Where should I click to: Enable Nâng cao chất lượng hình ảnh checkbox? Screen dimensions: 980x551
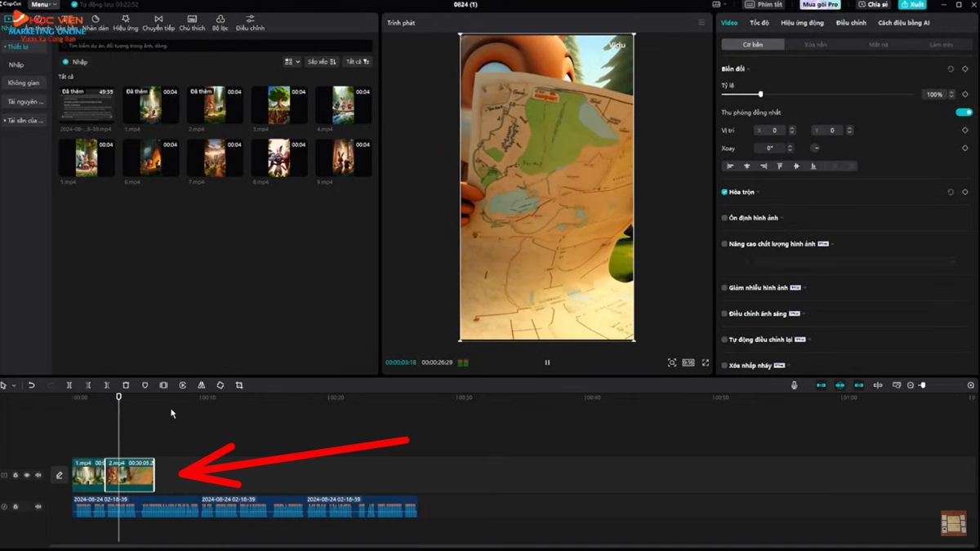pos(724,243)
